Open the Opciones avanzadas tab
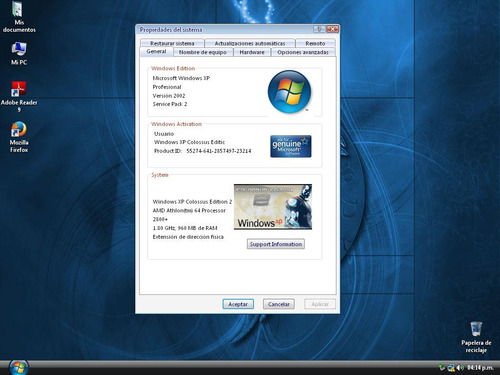The height and width of the screenshot is (375, 500). [303, 52]
